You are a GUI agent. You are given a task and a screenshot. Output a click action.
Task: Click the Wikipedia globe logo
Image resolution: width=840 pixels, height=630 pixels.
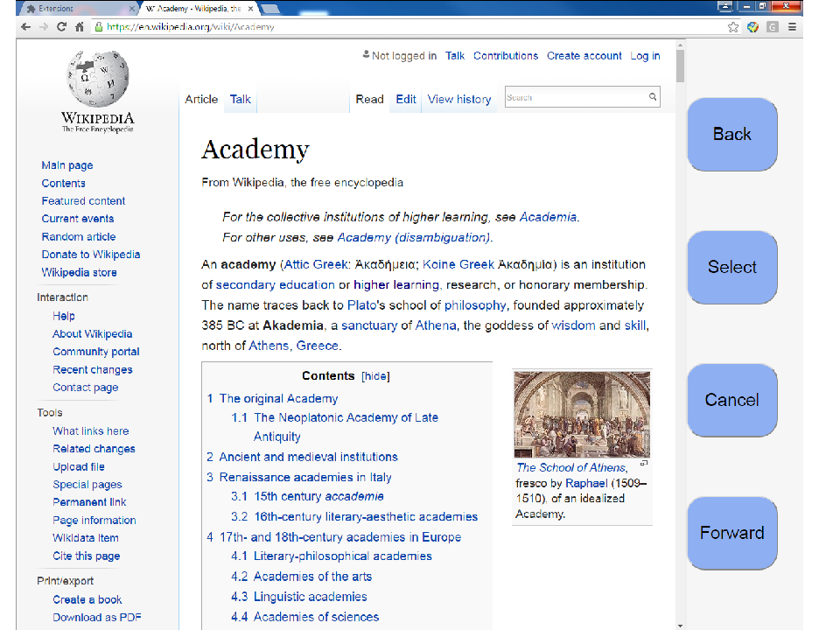[98, 80]
